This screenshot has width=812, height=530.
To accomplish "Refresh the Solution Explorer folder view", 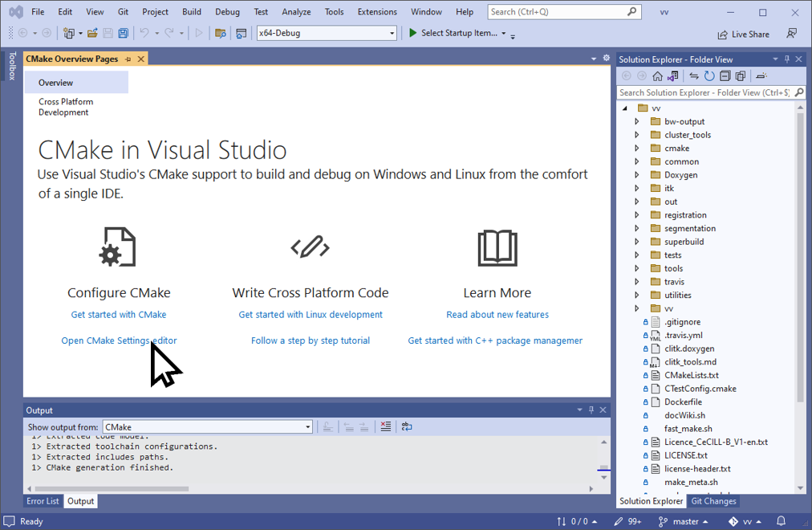I will (709, 76).
